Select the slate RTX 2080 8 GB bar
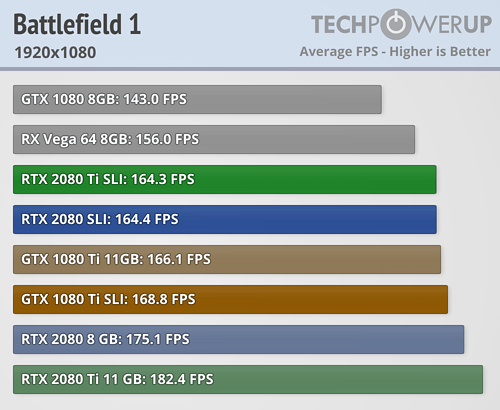 [238, 339]
